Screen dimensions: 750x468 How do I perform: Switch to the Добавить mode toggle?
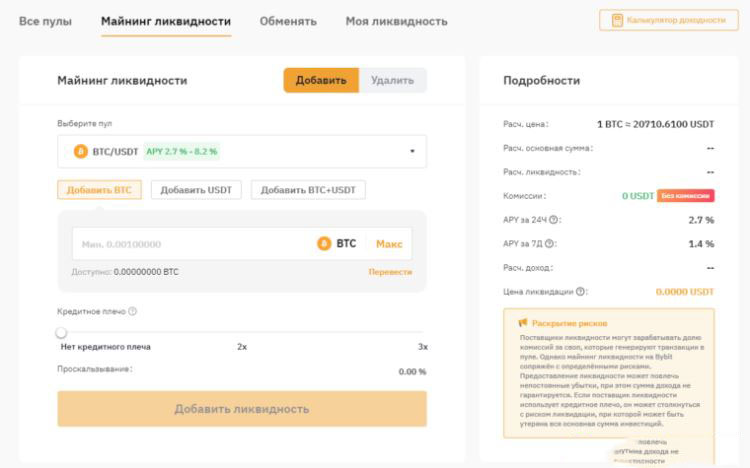click(320, 80)
